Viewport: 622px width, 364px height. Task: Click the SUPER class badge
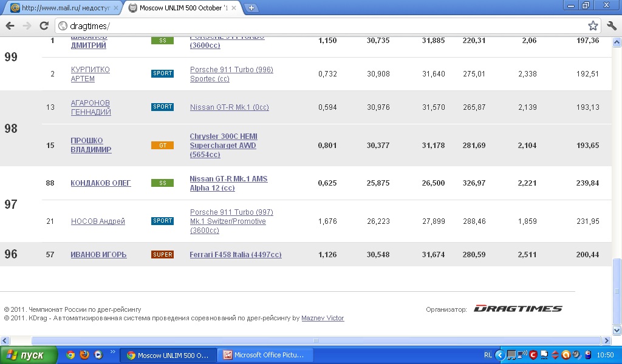162,254
